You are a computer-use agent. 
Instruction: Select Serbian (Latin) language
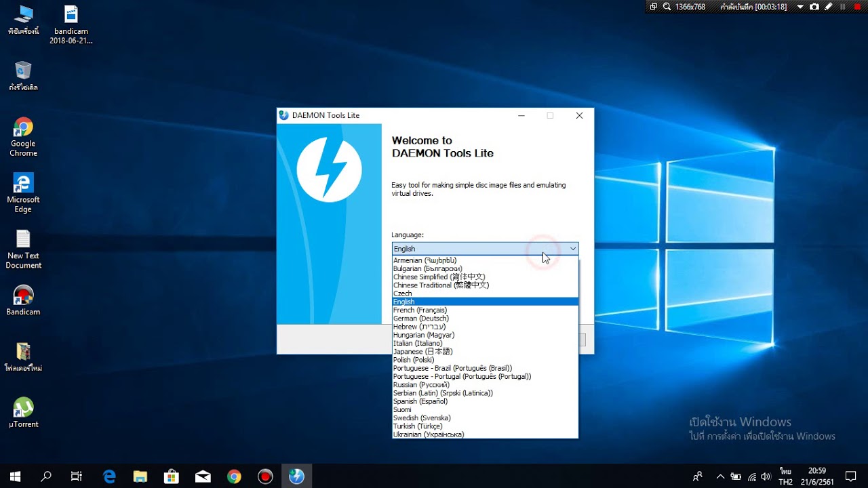point(485,393)
